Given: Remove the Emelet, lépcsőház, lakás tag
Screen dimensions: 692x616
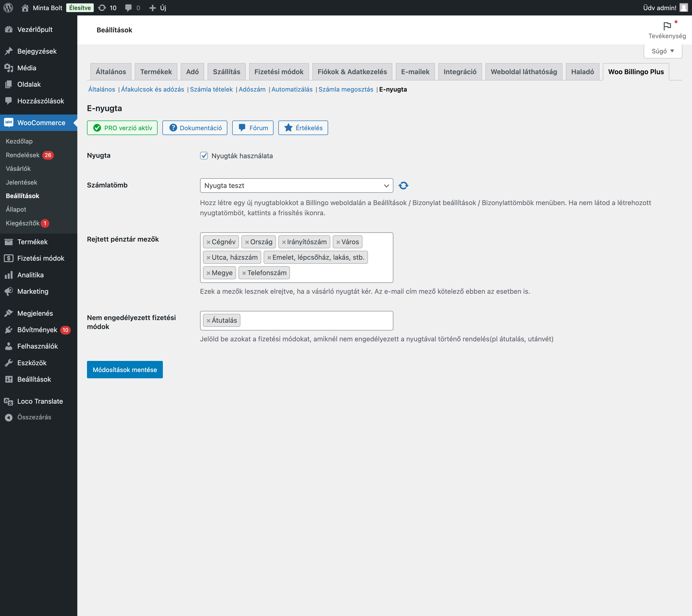Looking at the screenshot, I should click(x=269, y=258).
